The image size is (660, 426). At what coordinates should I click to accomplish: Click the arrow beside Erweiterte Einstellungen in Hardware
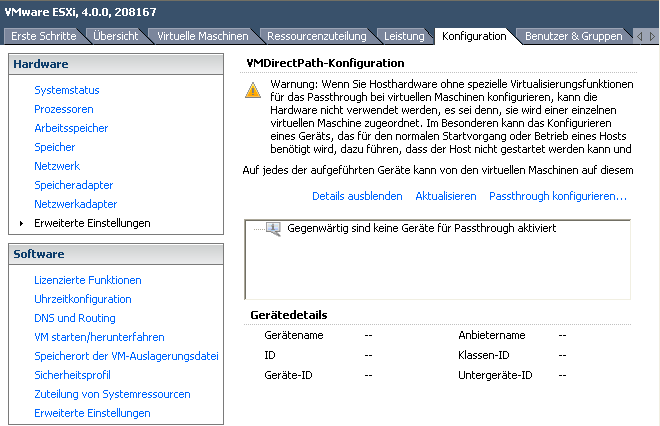[21, 223]
